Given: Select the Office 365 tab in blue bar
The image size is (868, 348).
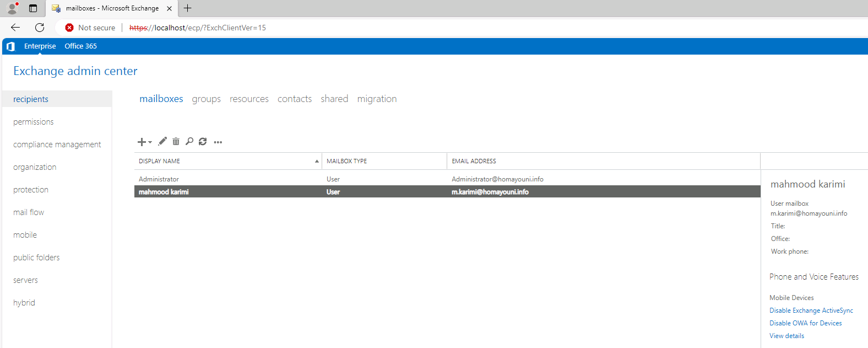Looking at the screenshot, I should (80, 46).
